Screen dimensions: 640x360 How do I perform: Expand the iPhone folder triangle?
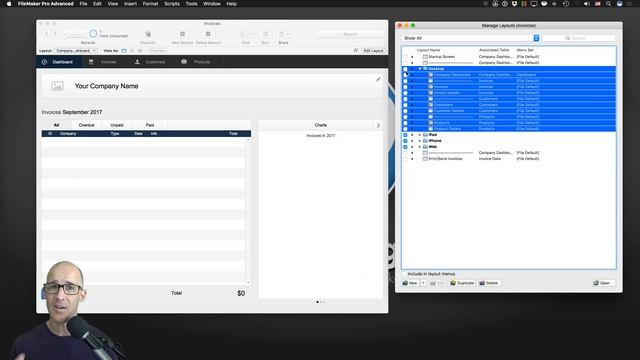pos(420,141)
